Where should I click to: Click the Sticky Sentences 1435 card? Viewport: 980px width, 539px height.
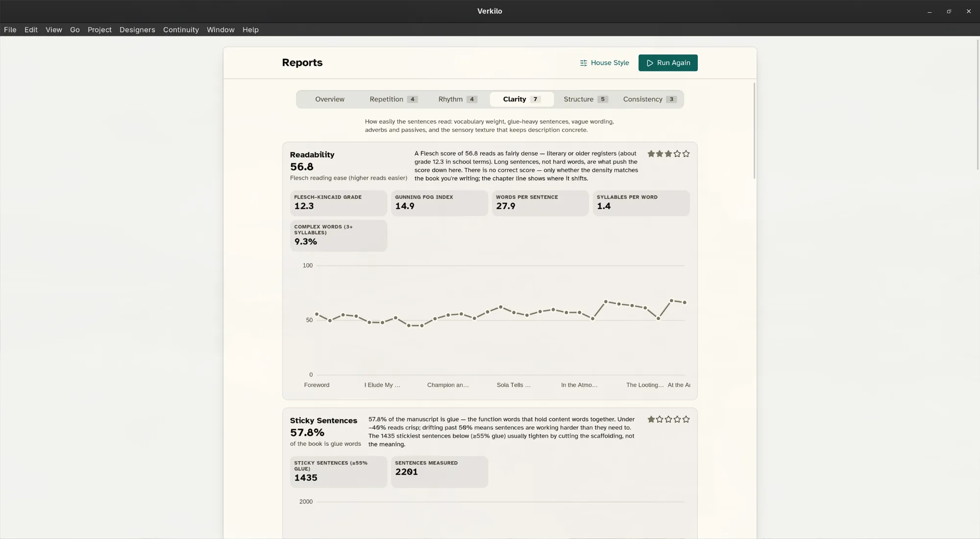coord(339,472)
